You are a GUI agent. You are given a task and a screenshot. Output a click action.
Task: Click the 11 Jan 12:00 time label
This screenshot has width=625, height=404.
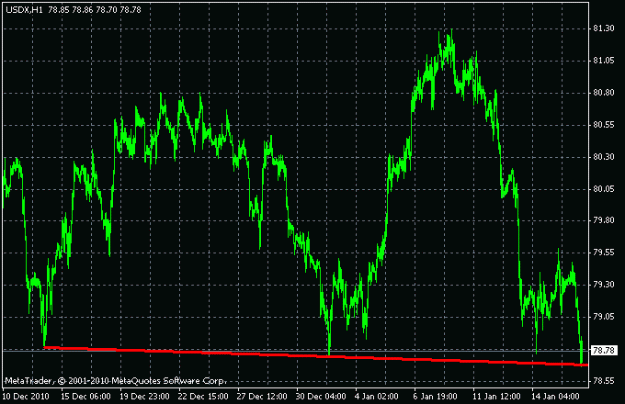tap(496, 396)
